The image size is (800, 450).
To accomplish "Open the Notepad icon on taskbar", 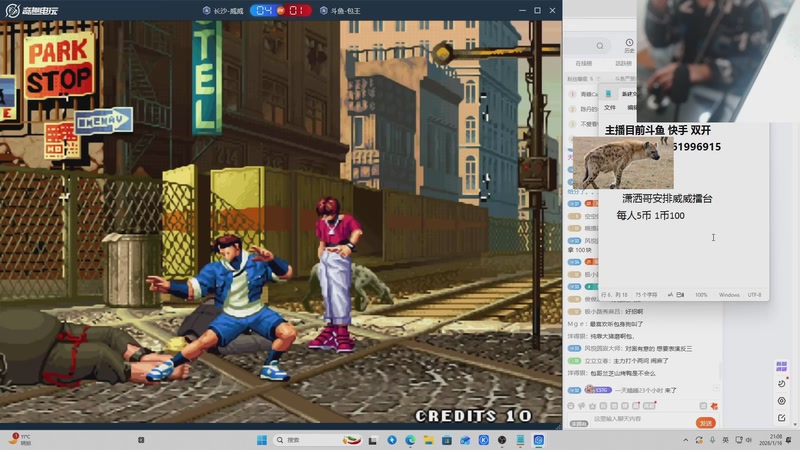I will (x=520, y=440).
